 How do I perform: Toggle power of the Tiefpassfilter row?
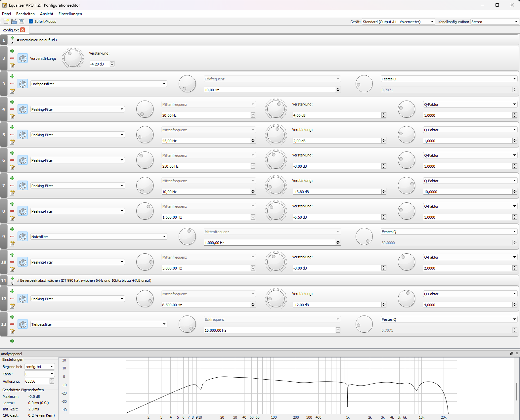(x=23, y=324)
